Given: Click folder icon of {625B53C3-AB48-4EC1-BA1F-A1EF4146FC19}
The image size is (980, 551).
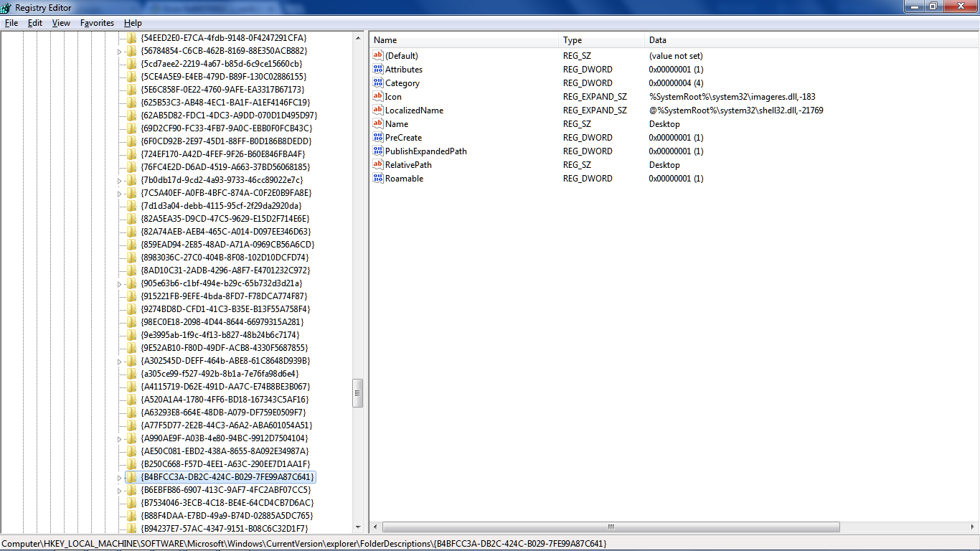Looking at the screenshot, I should [x=131, y=102].
